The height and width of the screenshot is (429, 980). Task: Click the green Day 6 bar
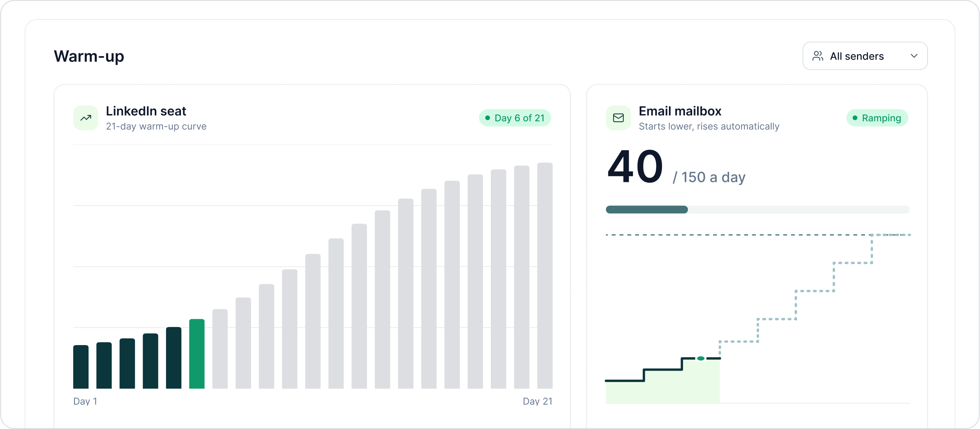point(197,354)
